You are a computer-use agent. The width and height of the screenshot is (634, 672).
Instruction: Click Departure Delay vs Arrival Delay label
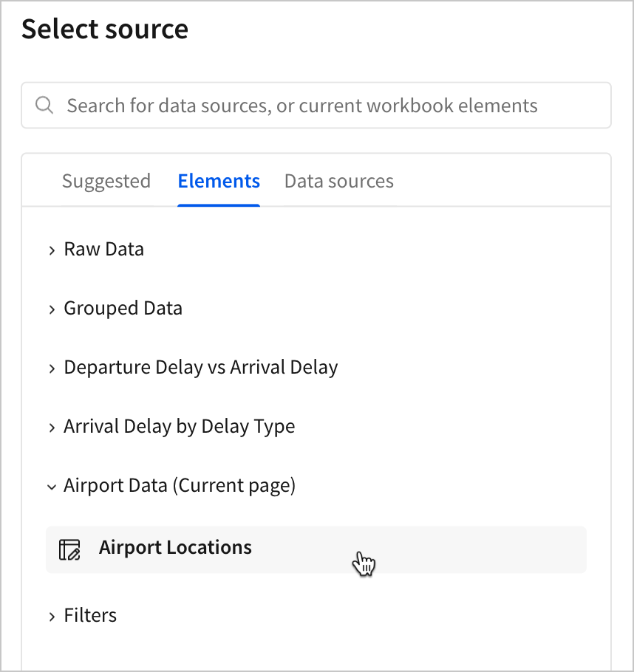tap(201, 368)
